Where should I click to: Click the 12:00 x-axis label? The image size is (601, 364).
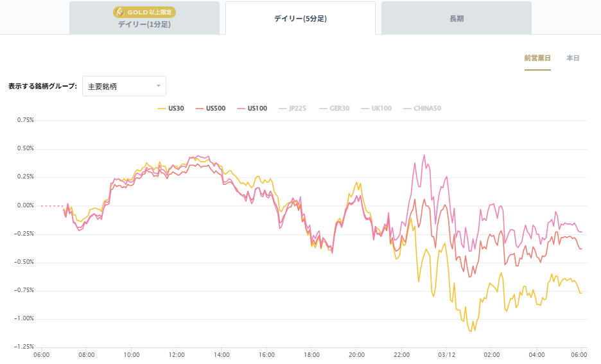point(177,355)
